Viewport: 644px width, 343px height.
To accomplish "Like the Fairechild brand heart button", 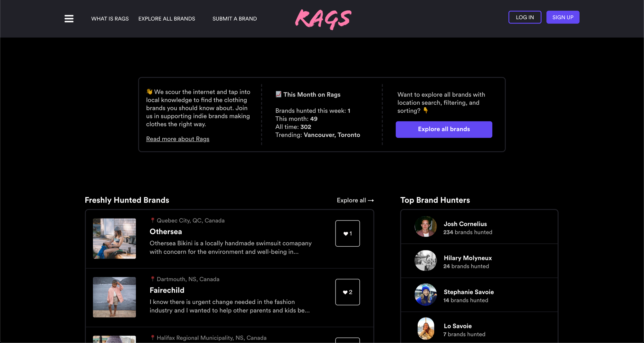I will (x=347, y=292).
